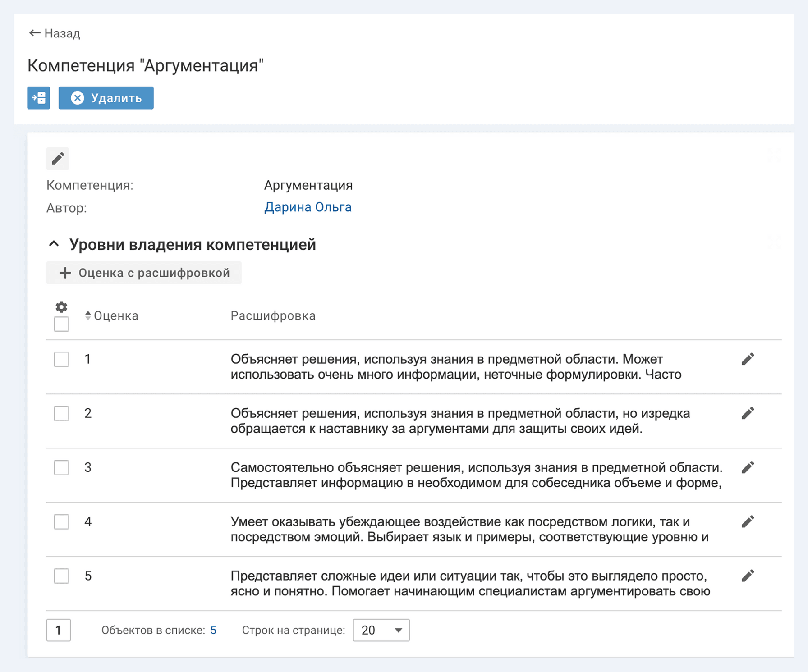
Task: Edit the description for rating 5
Action: click(748, 576)
